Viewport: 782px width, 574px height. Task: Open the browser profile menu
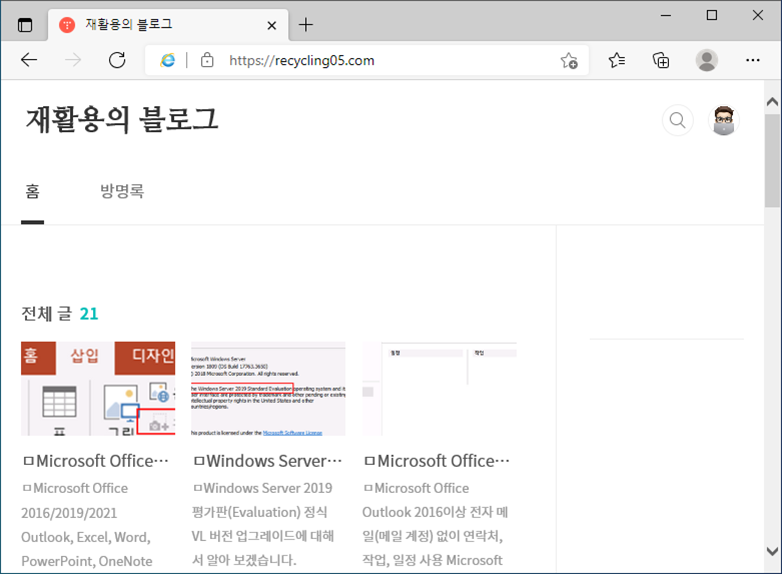point(707,60)
